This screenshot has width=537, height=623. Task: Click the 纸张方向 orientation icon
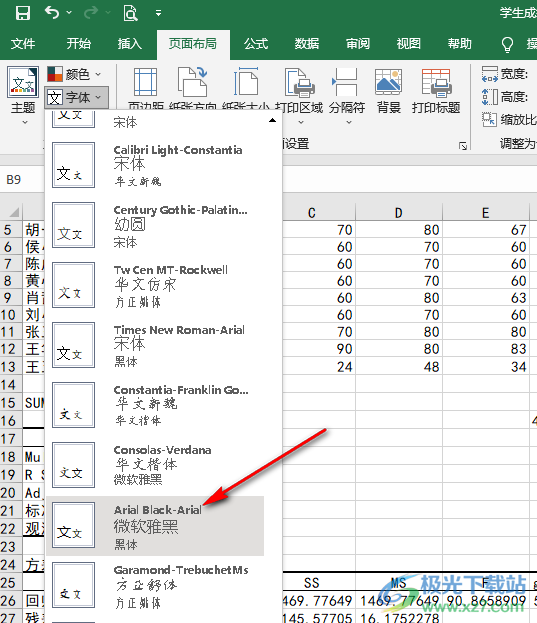tap(193, 82)
